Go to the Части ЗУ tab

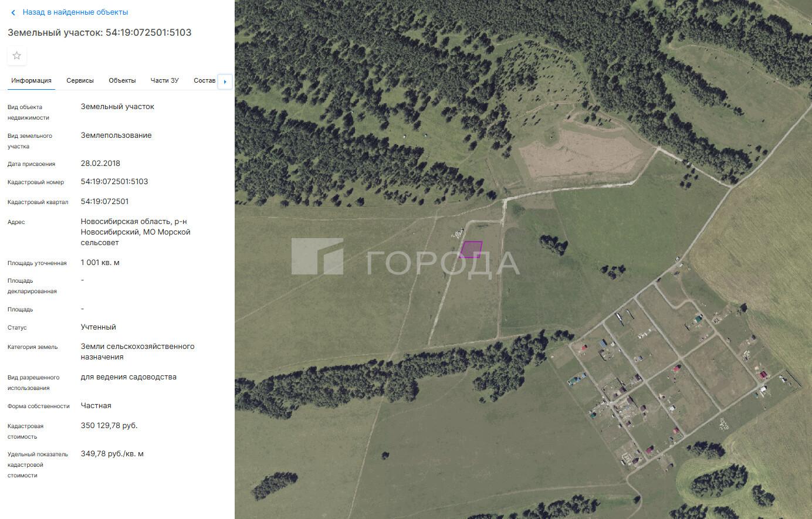point(164,80)
